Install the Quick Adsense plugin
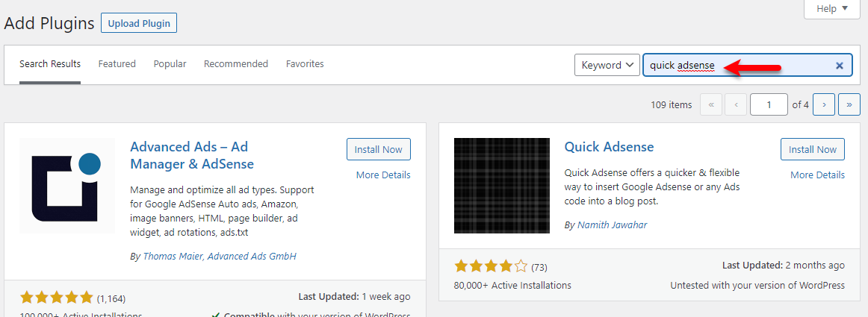868x317 pixels. point(813,149)
